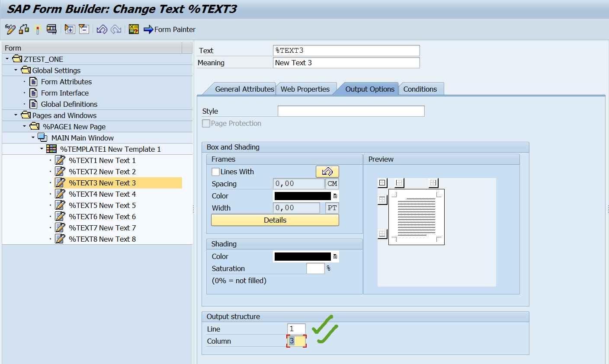Open the General Attributes tab
The width and height of the screenshot is (609, 364).
coord(245,89)
